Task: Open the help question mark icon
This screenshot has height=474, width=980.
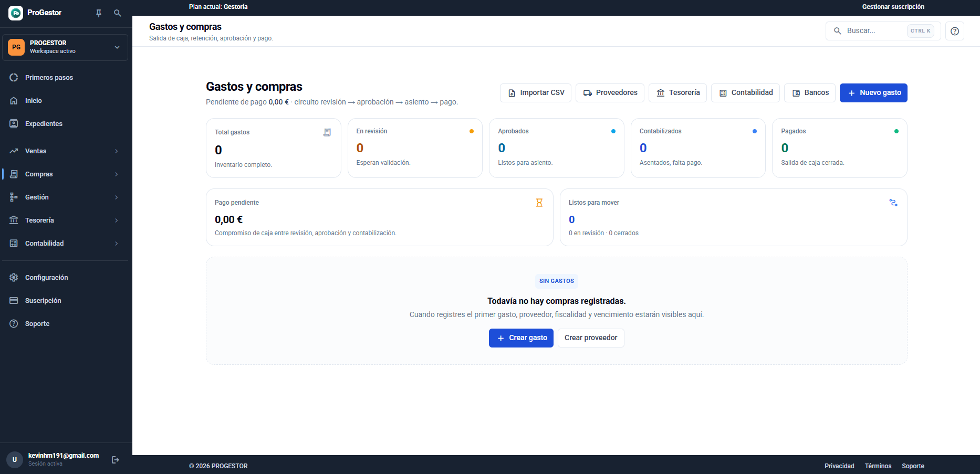Action: [x=955, y=31]
